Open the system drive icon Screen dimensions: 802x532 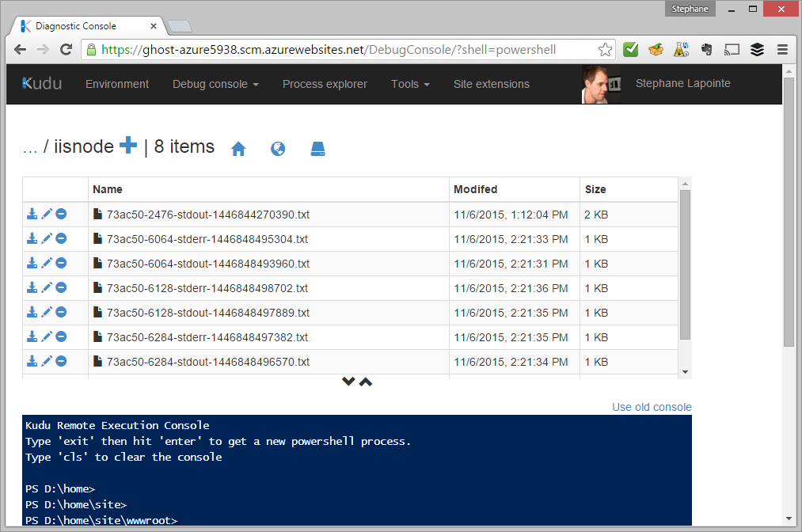pyautogui.click(x=317, y=149)
